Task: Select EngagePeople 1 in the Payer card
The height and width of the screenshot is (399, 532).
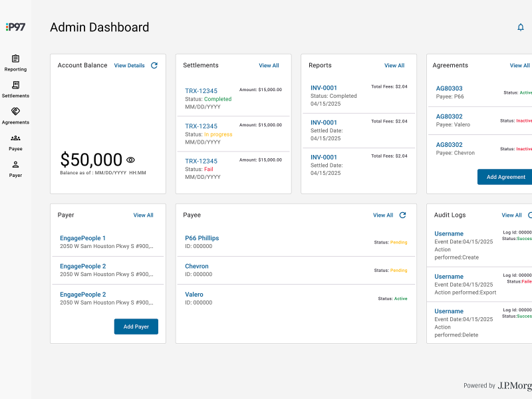Action: pos(81,237)
